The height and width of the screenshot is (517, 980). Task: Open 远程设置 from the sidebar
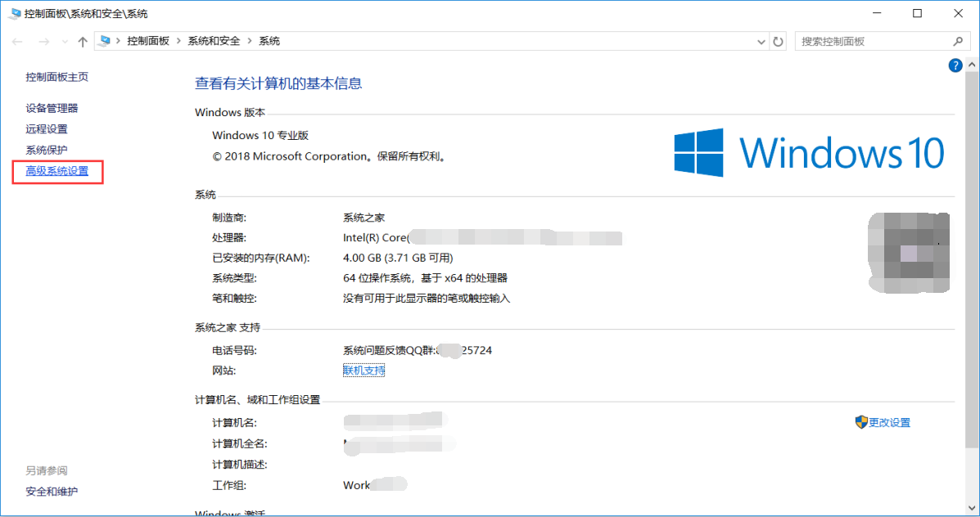click(46, 129)
